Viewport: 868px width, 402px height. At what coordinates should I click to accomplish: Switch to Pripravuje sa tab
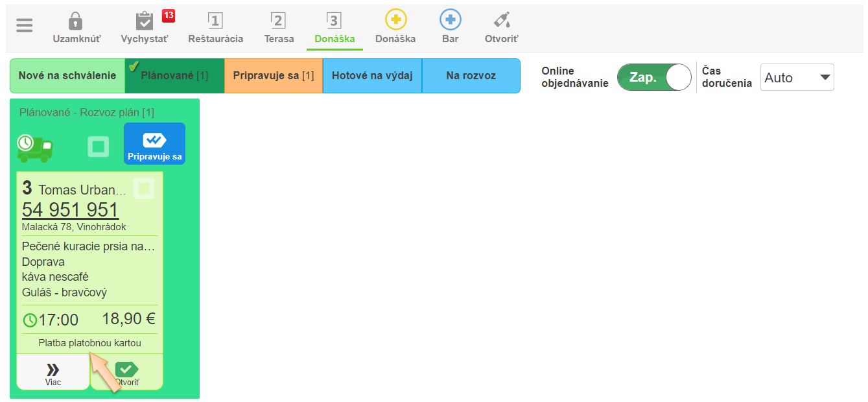coord(273,76)
